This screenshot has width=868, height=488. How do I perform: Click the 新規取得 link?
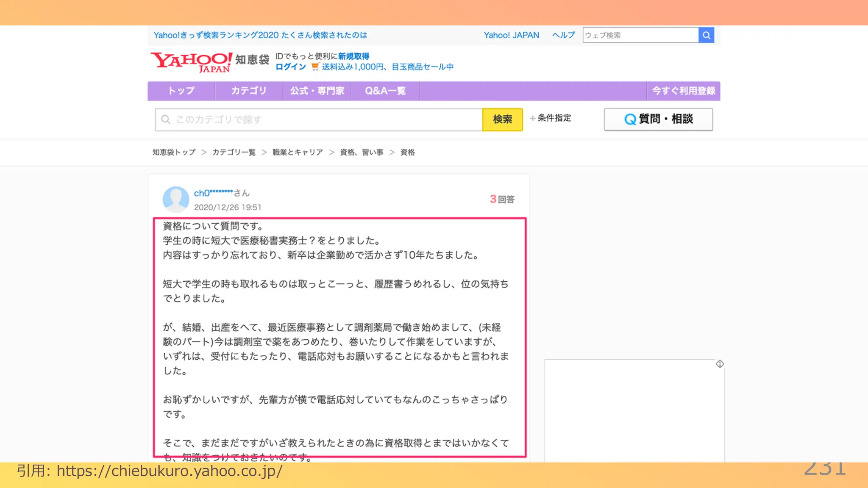353,56
